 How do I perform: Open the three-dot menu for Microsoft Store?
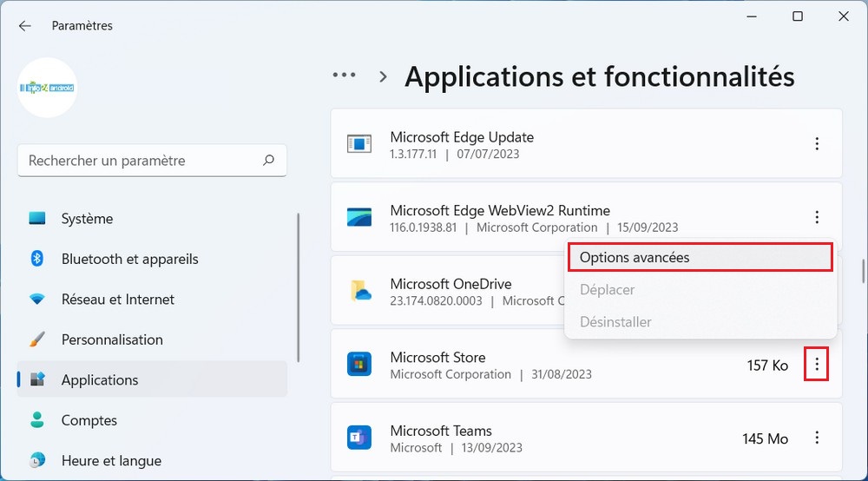click(x=817, y=364)
